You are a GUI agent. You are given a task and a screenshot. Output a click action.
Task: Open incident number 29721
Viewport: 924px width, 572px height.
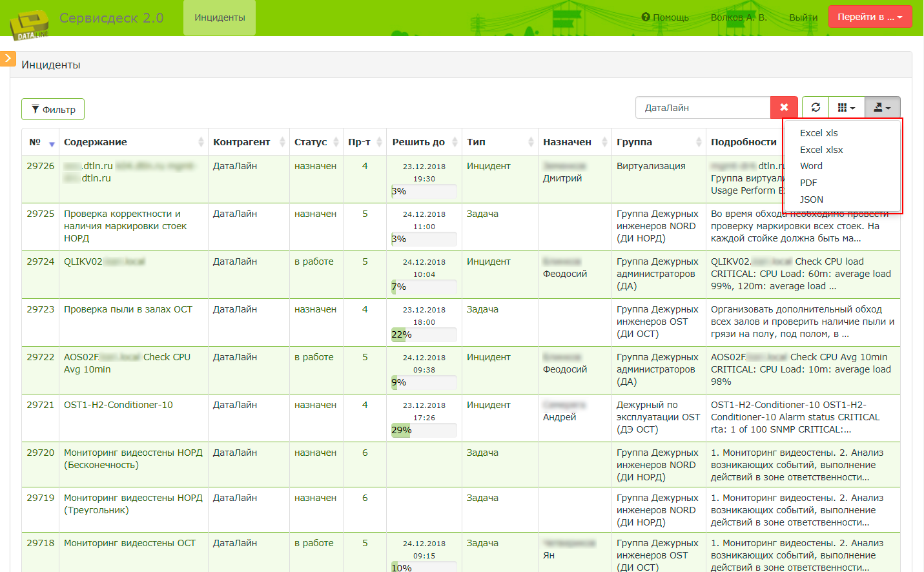click(x=41, y=405)
